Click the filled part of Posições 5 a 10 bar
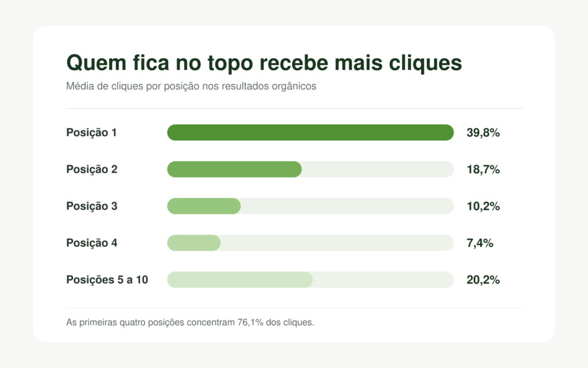 pyautogui.click(x=240, y=280)
